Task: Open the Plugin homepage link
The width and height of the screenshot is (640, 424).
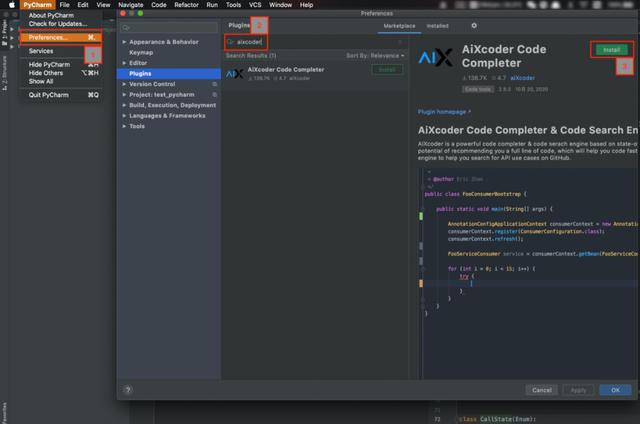Action: (x=444, y=112)
